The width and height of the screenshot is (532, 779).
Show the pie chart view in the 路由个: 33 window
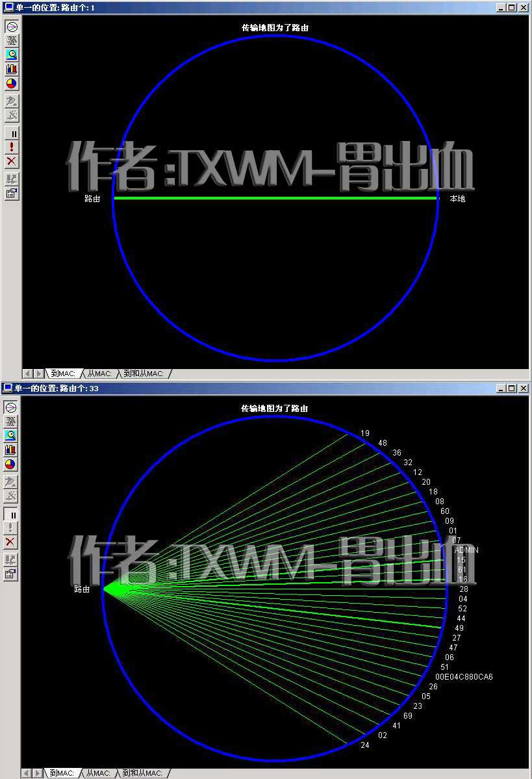point(11,464)
